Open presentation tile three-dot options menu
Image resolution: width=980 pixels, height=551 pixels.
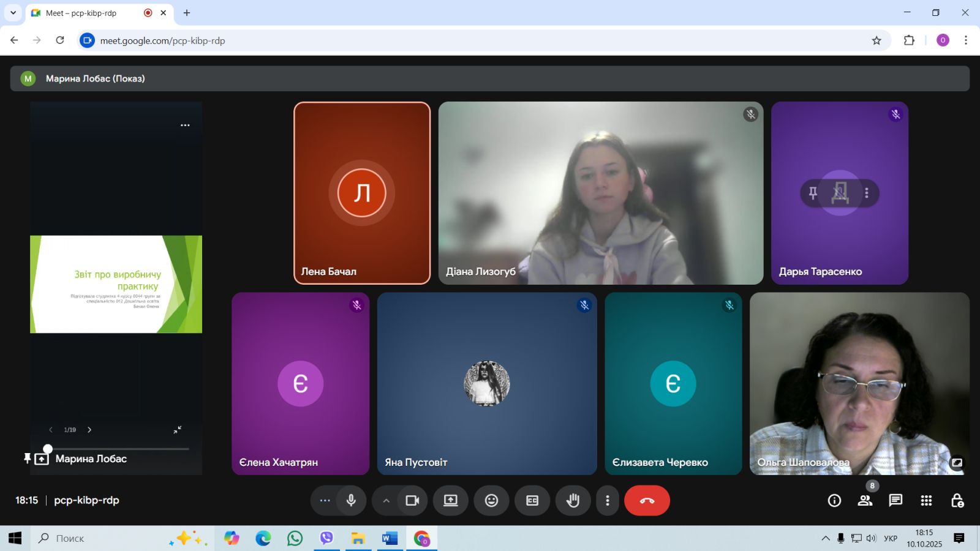(x=185, y=125)
